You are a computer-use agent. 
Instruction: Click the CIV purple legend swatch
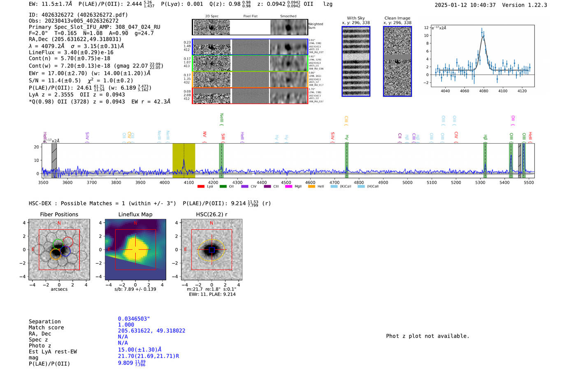[x=245, y=187]
